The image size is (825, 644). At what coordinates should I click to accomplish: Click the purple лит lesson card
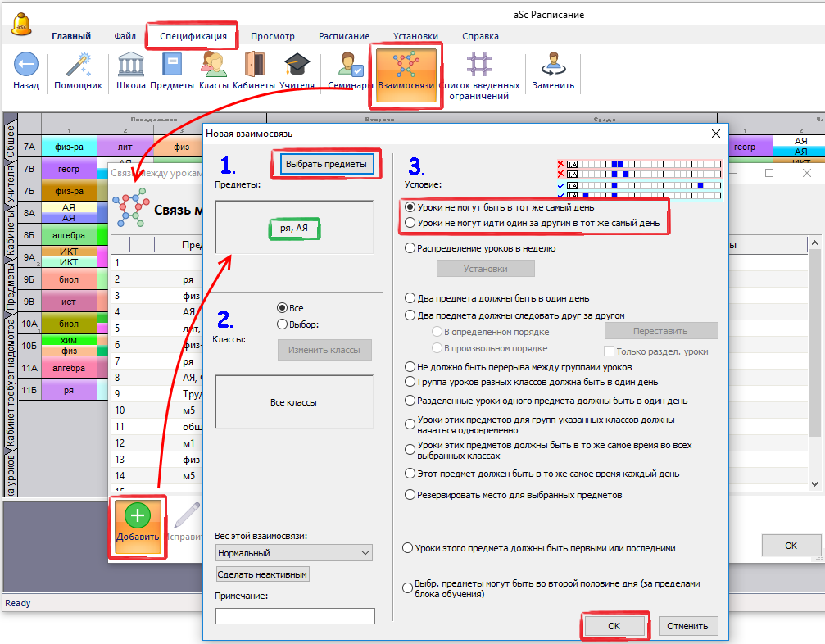pyautogui.click(x=125, y=147)
